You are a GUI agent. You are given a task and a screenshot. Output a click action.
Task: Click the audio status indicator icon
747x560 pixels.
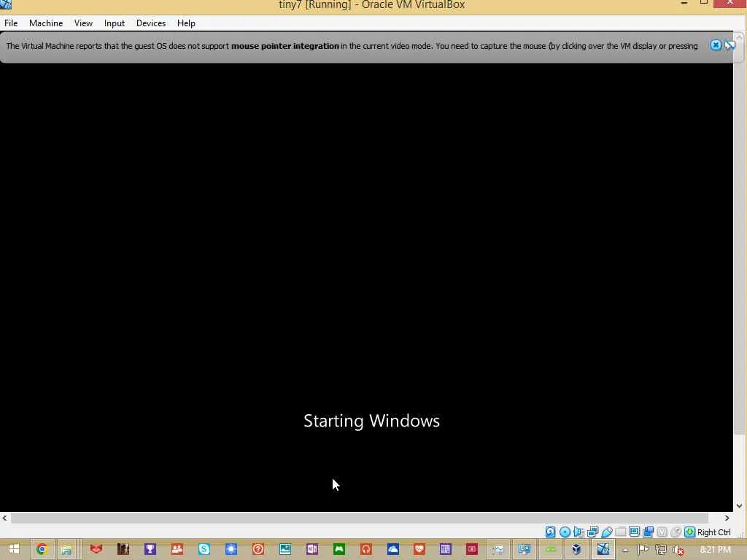[578, 532]
